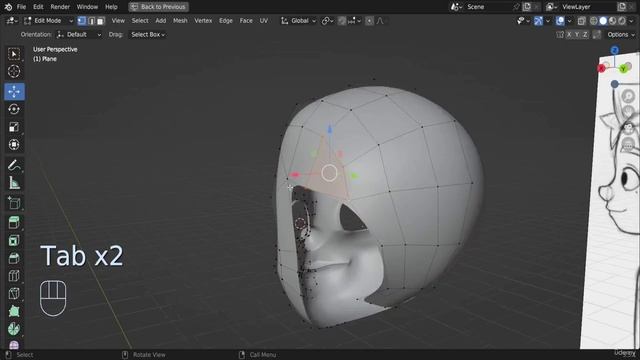The image size is (640, 360).
Task: Open the object type visibility dropdown
Action: pyautogui.click(x=522, y=21)
